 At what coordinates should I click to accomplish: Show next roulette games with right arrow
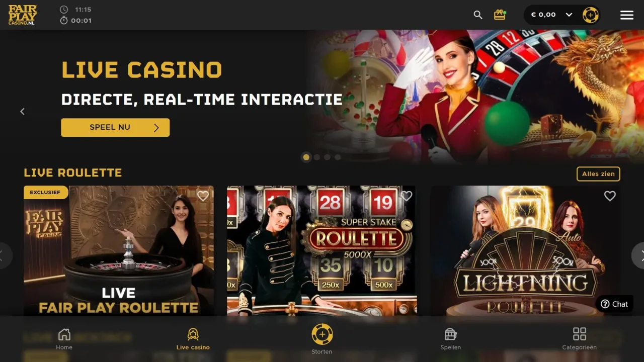click(638, 255)
